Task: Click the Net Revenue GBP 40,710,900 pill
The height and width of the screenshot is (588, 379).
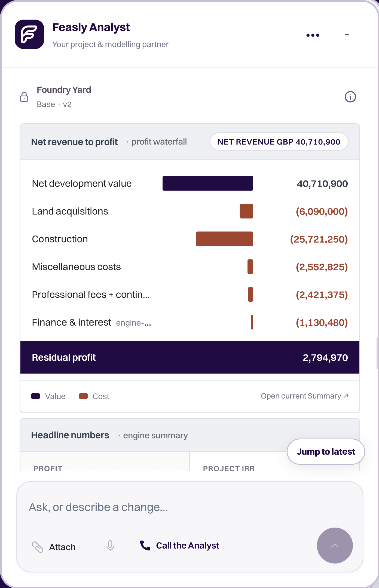Action: pyautogui.click(x=279, y=142)
